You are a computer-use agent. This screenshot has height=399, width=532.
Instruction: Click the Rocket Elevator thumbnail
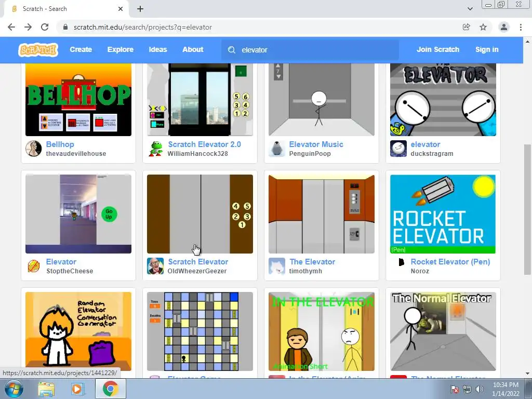[443, 214]
